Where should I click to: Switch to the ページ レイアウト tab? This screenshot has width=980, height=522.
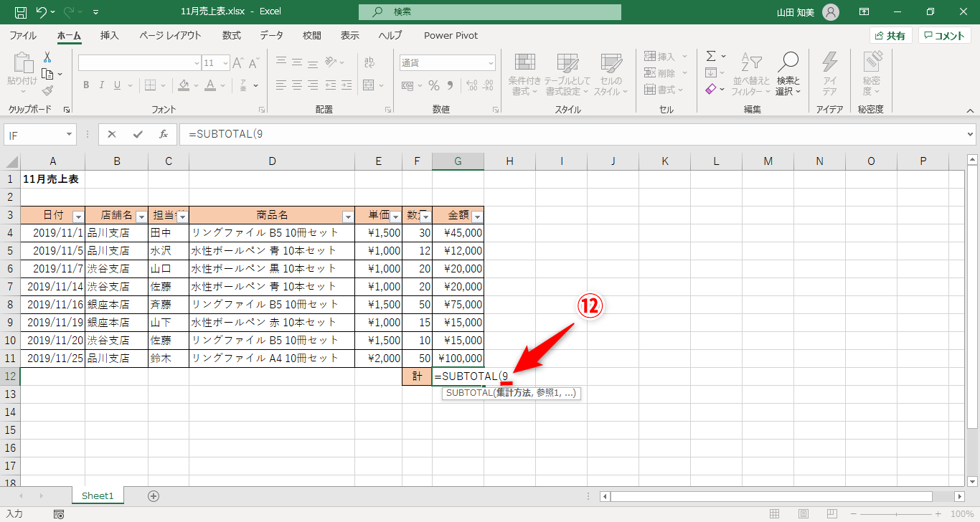(170, 35)
